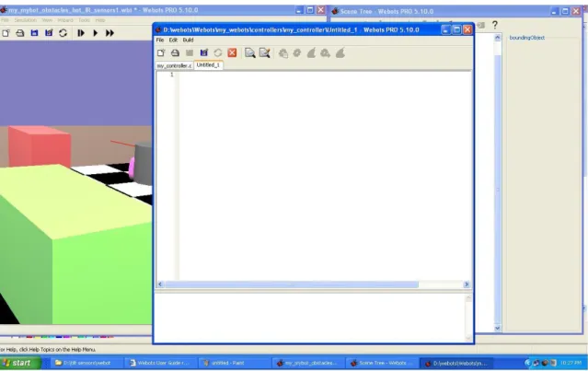
Task: Open View menu in main Webots window
Action: [47, 20]
